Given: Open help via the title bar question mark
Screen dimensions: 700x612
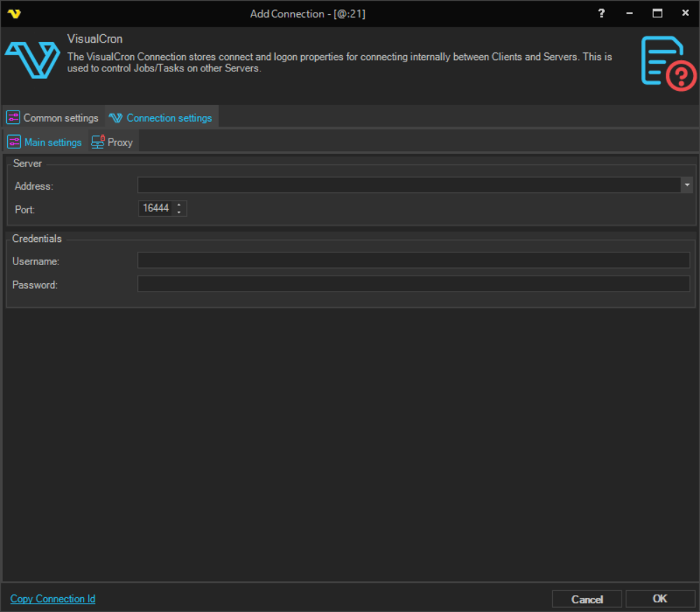Looking at the screenshot, I should tap(601, 13).
